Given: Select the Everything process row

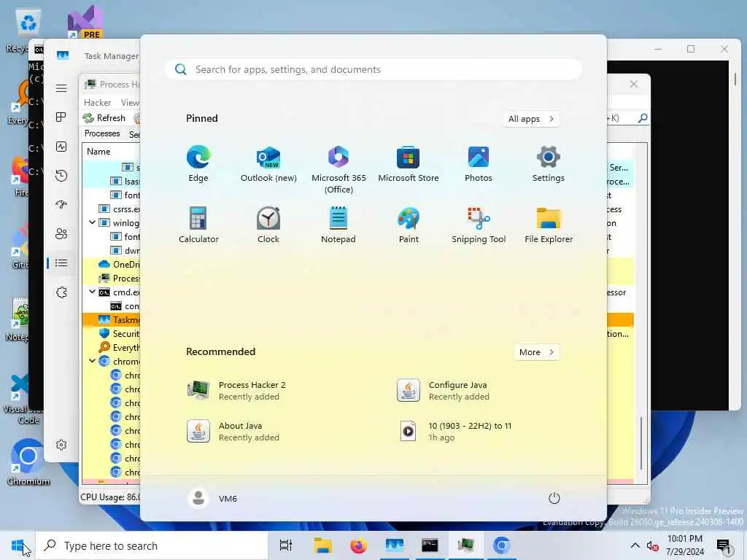Looking at the screenshot, I should pyautogui.click(x=112, y=348).
